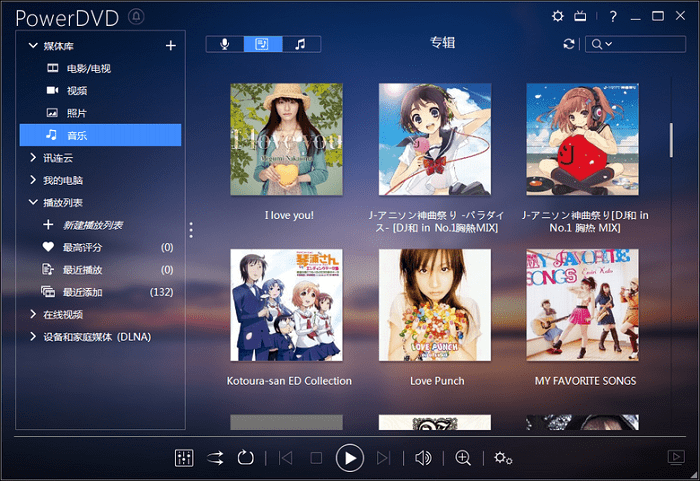This screenshot has width=700, height=481.
Task: Open the 最高评分 playlist
Action: [x=100, y=247]
